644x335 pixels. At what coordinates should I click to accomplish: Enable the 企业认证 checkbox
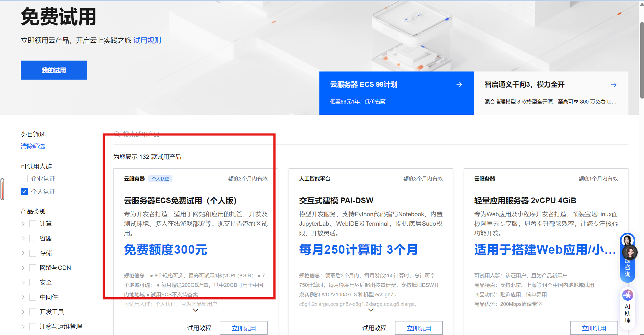pyautogui.click(x=24, y=178)
